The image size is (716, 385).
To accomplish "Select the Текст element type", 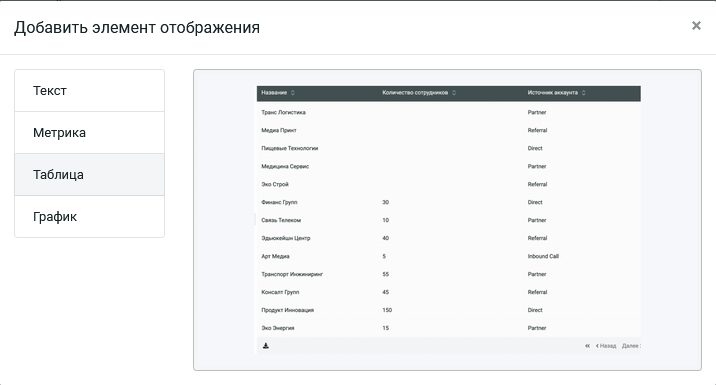I will pyautogui.click(x=90, y=90).
